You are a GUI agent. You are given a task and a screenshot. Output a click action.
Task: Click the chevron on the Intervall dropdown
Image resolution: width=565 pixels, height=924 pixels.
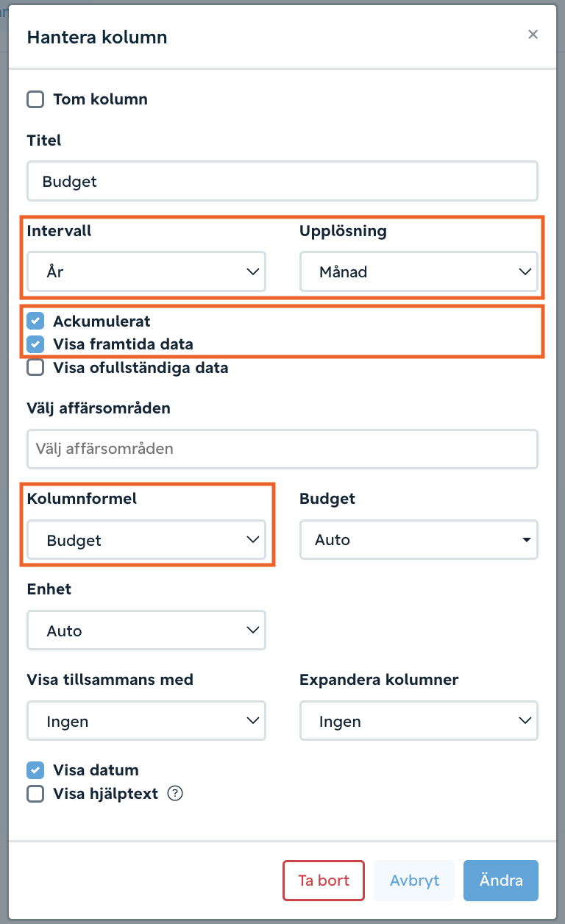click(253, 272)
